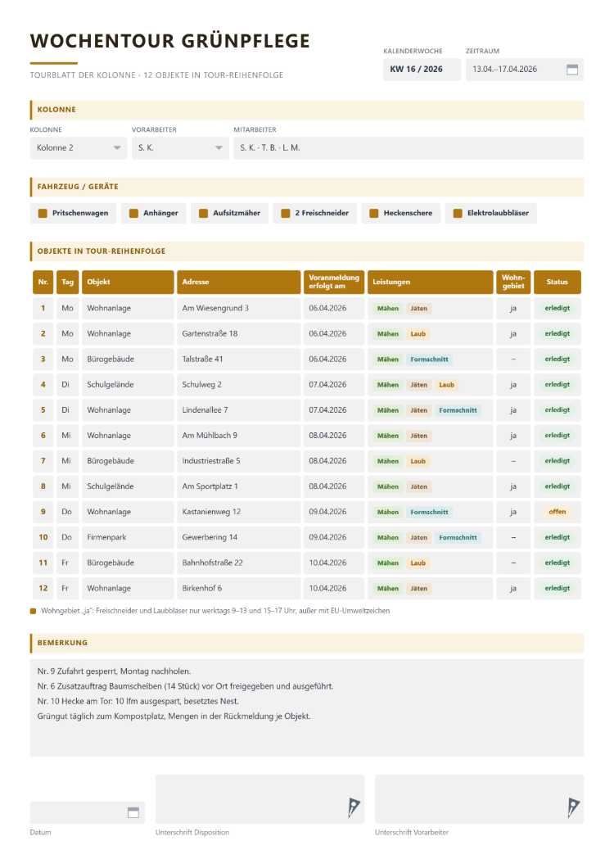Screen dimensions: 614x868
Task: Open the Zeitraum calendar icon
Action: (572, 70)
